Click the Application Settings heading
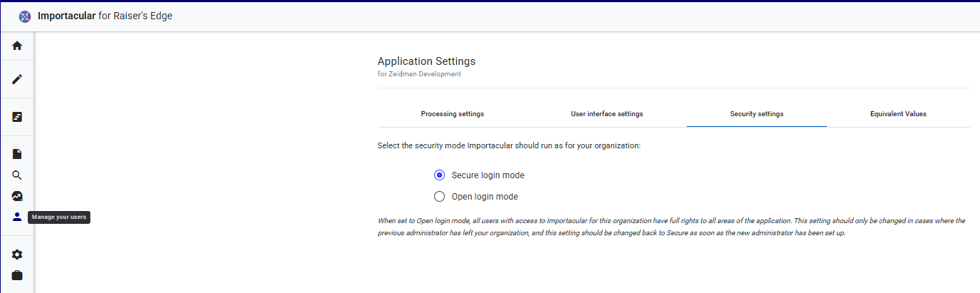The height and width of the screenshot is (293, 980). [x=426, y=61]
